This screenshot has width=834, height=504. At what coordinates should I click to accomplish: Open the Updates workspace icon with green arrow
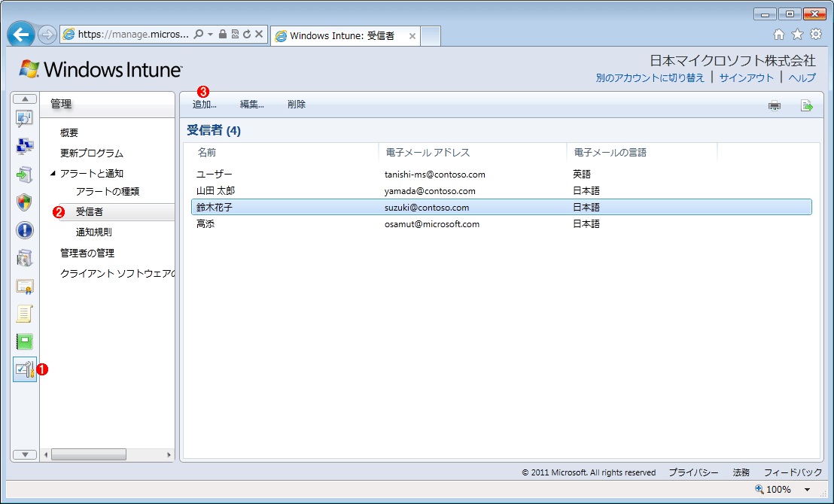[x=25, y=174]
